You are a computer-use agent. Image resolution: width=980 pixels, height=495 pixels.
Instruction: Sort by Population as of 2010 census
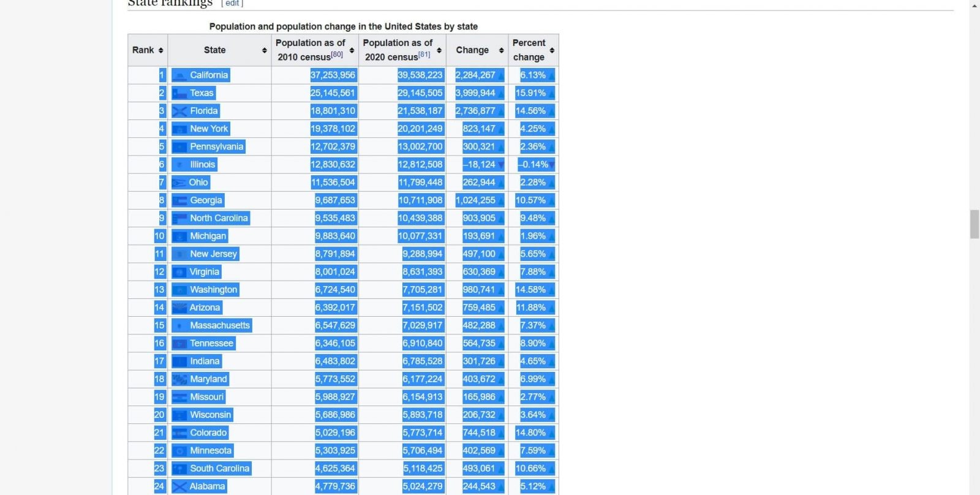(x=352, y=50)
